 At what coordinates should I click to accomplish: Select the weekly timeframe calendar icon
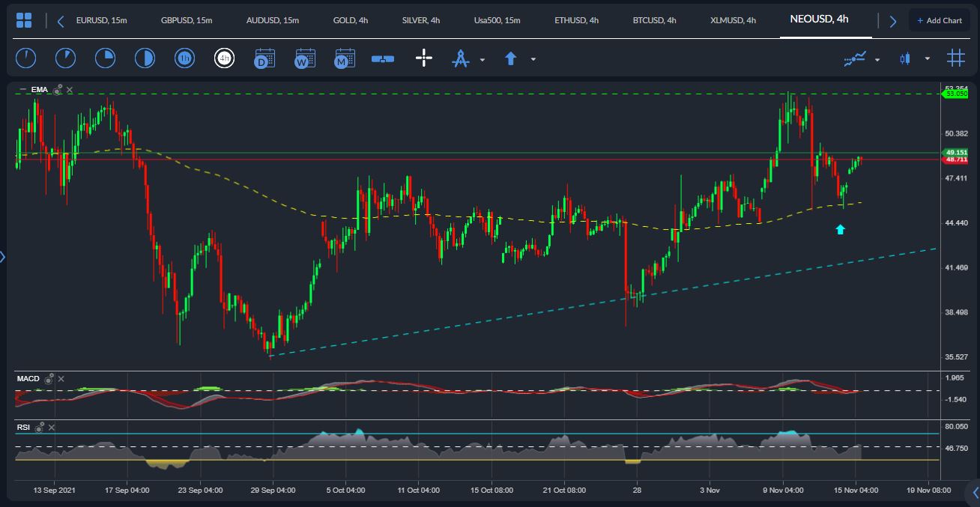point(304,58)
